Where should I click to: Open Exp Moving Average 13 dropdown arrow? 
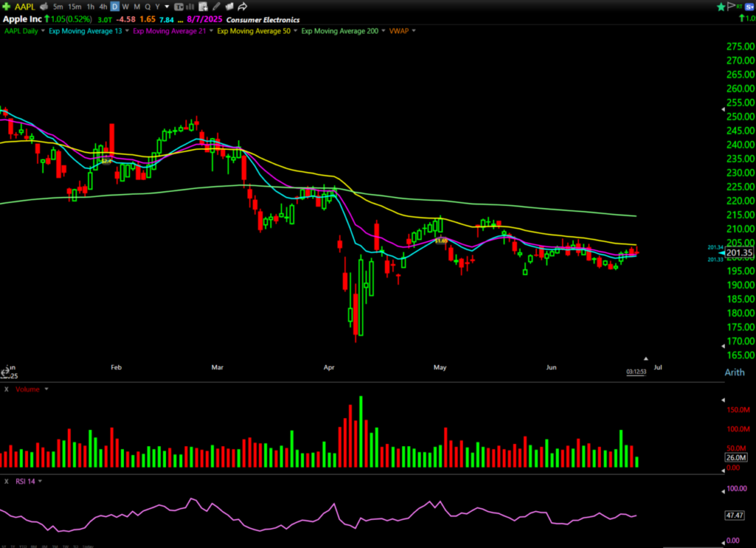[x=127, y=31]
